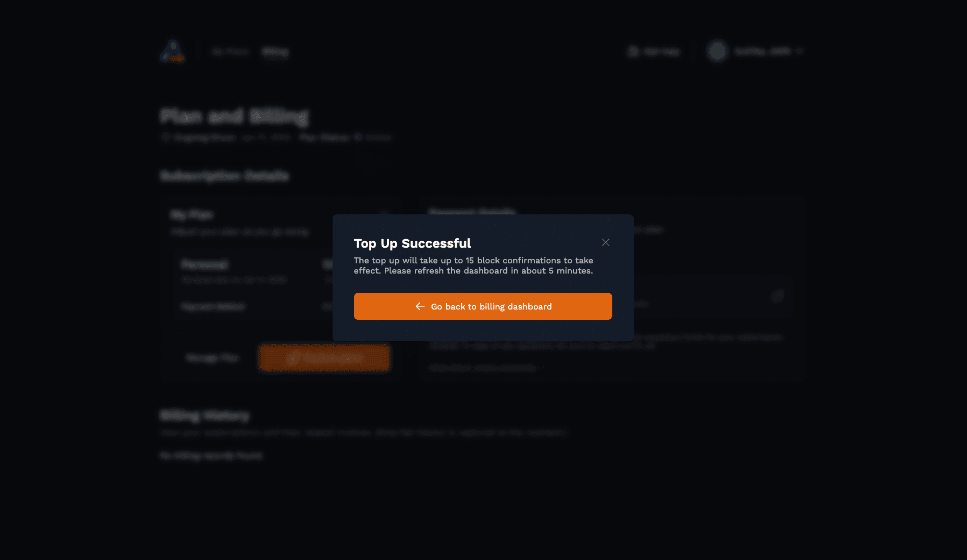
Task: Go back to billing dashboard
Action: point(483,306)
